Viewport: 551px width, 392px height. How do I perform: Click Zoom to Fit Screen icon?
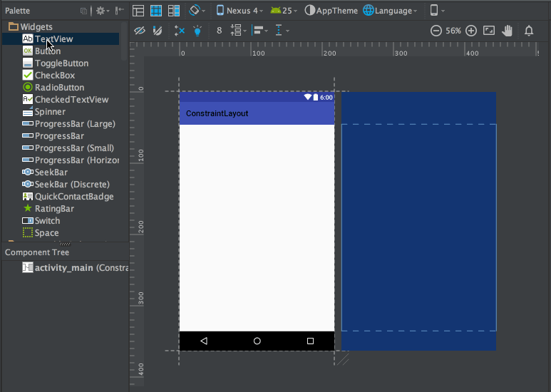click(489, 31)
